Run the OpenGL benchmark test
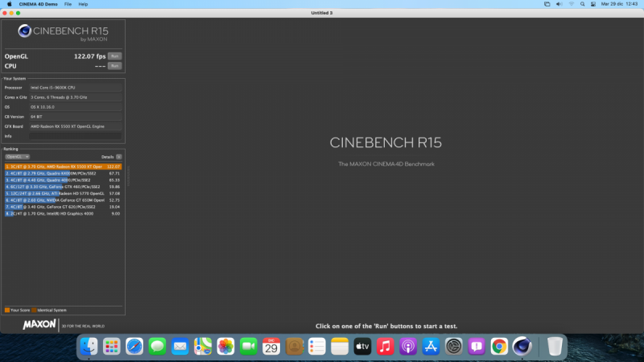Viewport: 644px width, 362px height. point(114,56)
